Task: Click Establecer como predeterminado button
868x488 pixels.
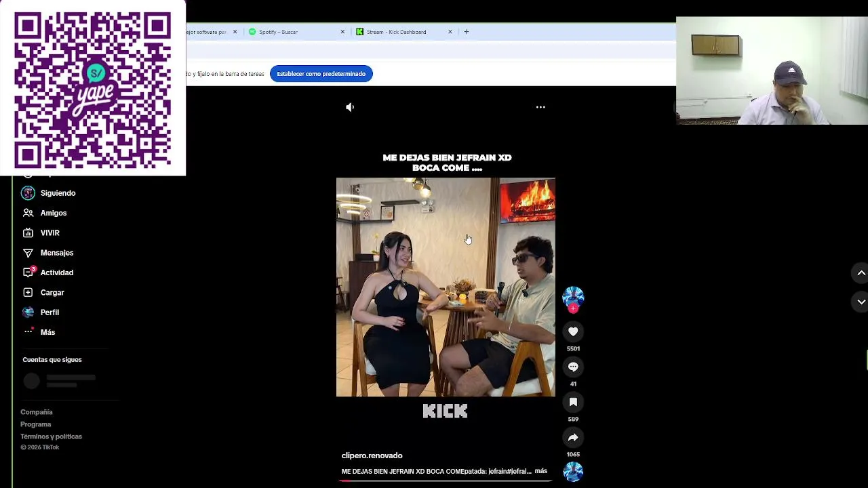Action: click(321, 74)
